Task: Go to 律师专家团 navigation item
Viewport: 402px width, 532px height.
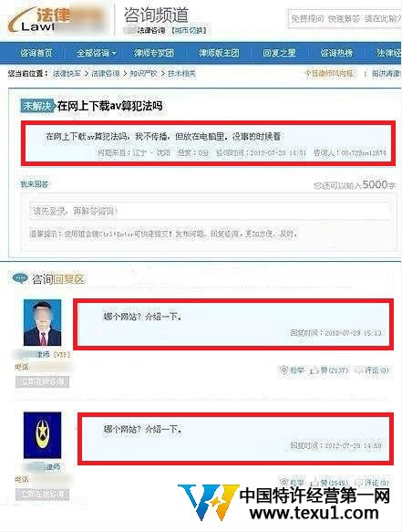Action: point(153,53)
